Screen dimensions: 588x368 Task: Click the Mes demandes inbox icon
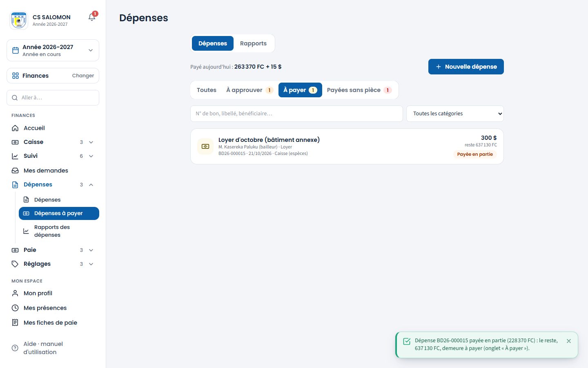[x=15, y=171]
